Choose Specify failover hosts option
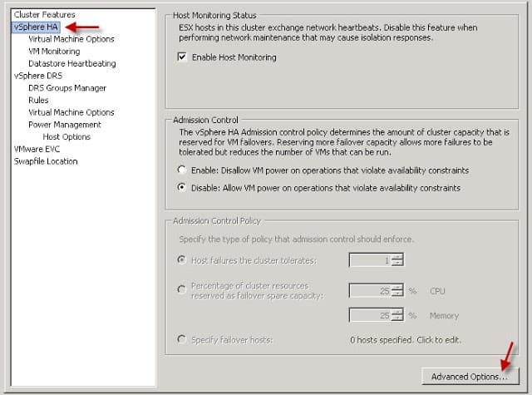The height and width of the screenshot is (395, 532). click(182, 339)
